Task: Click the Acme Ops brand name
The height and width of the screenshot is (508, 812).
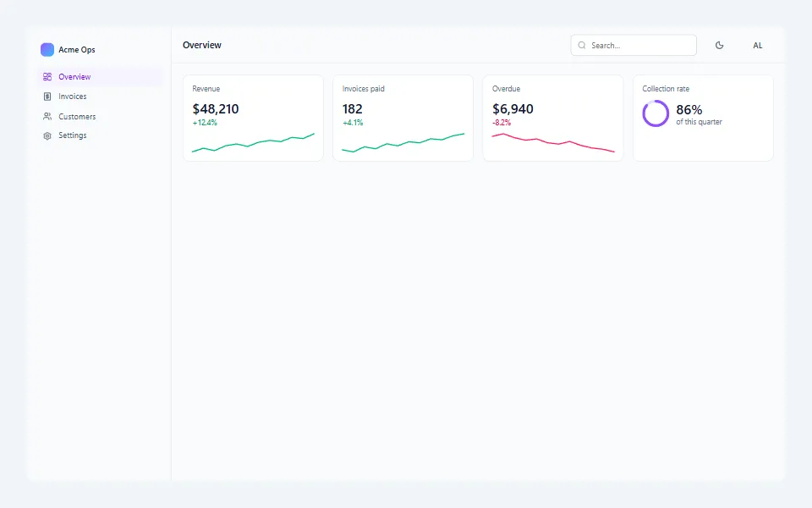Action: click(x=77, y=50)
